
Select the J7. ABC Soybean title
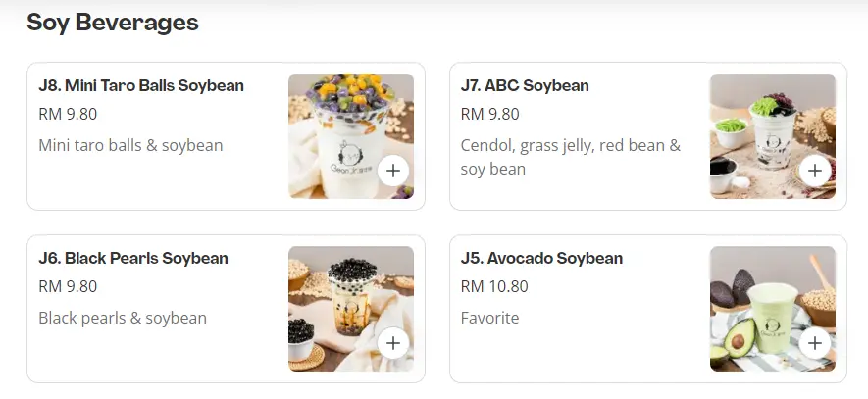[525, 86]
